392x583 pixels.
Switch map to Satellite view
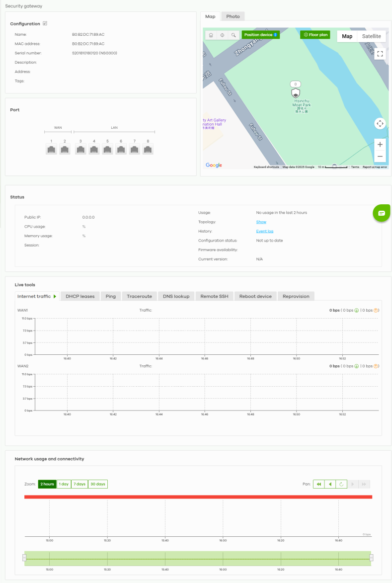tap(371, 36)
